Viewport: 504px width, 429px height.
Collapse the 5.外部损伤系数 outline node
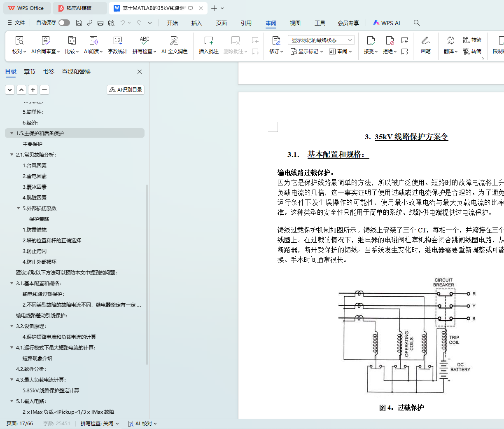tap(19, 209)
